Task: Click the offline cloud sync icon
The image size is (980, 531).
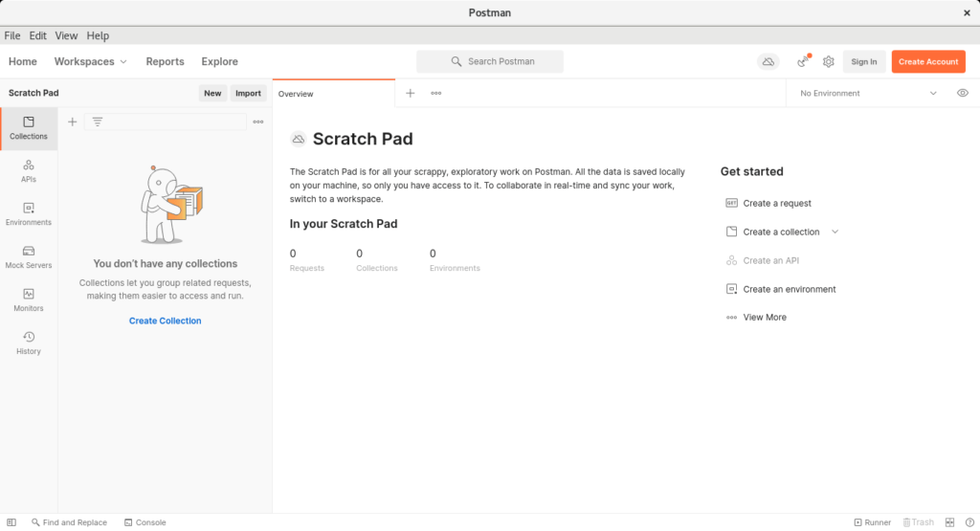Action: pos(768,62)
